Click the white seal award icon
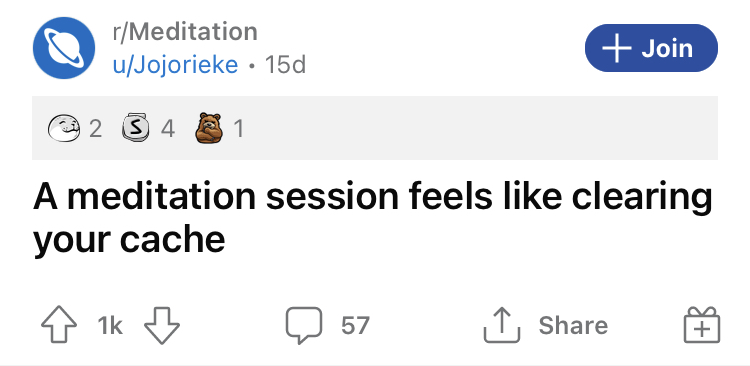 [64, 128]
